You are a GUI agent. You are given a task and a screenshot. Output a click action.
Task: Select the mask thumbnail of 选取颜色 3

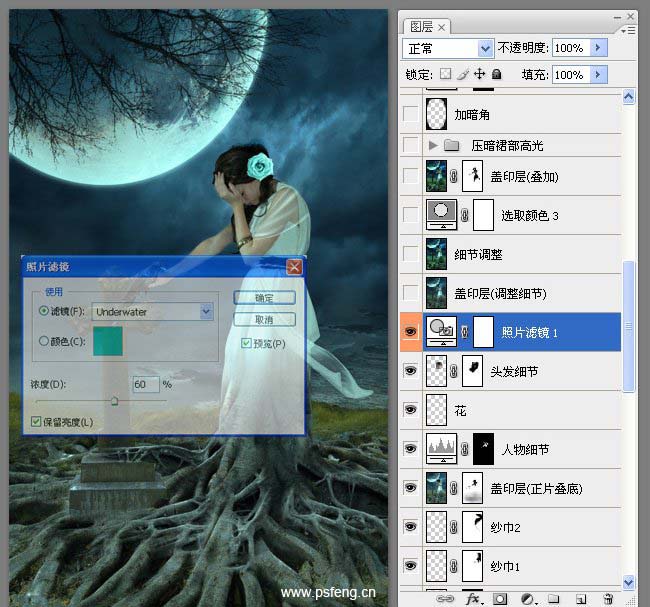(x=483, y=215)
